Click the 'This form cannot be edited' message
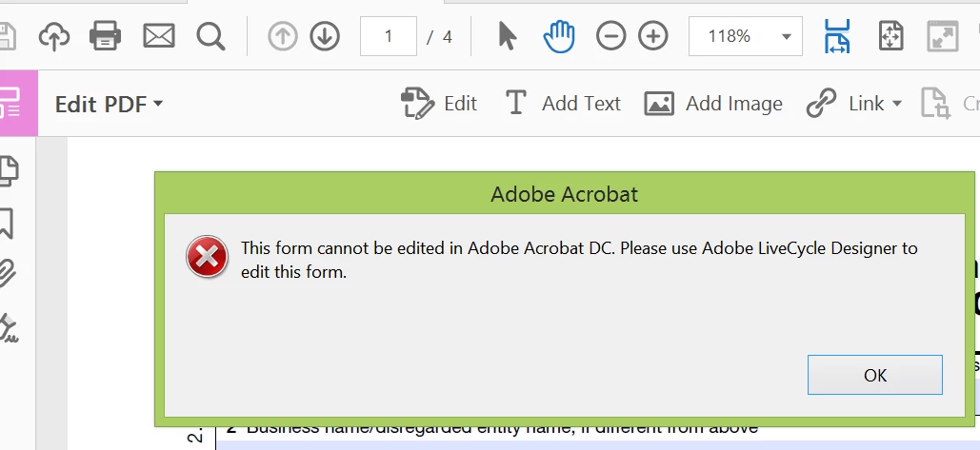980x450 pixels. point(579,260)
